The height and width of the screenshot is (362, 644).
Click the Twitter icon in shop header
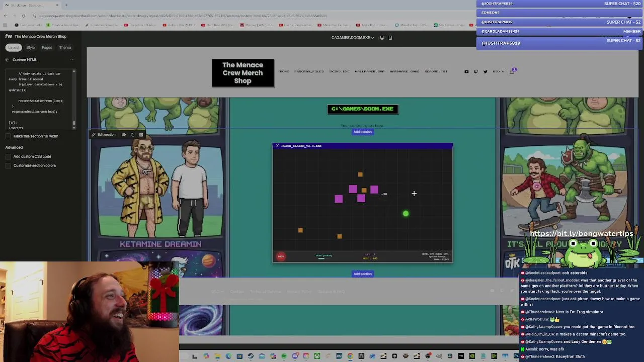click(486, 71)
